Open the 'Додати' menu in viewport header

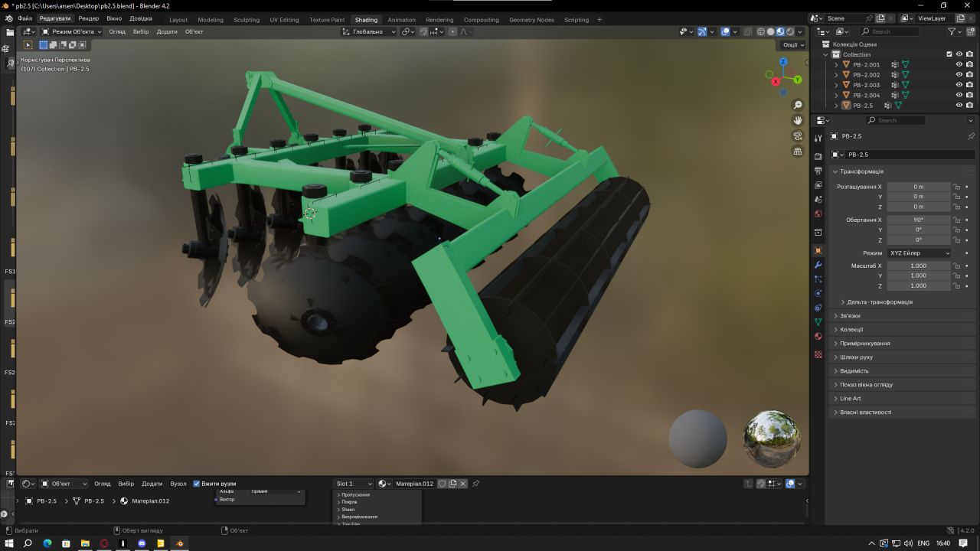point(167,31)
